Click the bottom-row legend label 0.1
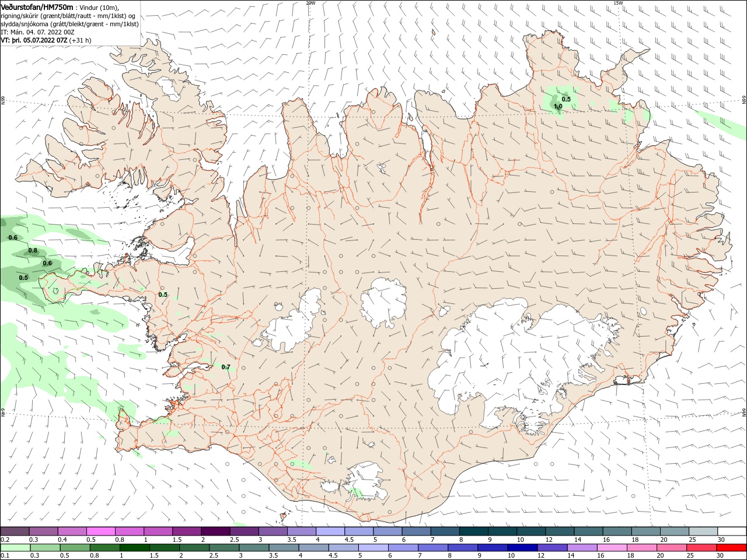The image size is (747, 560). (5, 556)
